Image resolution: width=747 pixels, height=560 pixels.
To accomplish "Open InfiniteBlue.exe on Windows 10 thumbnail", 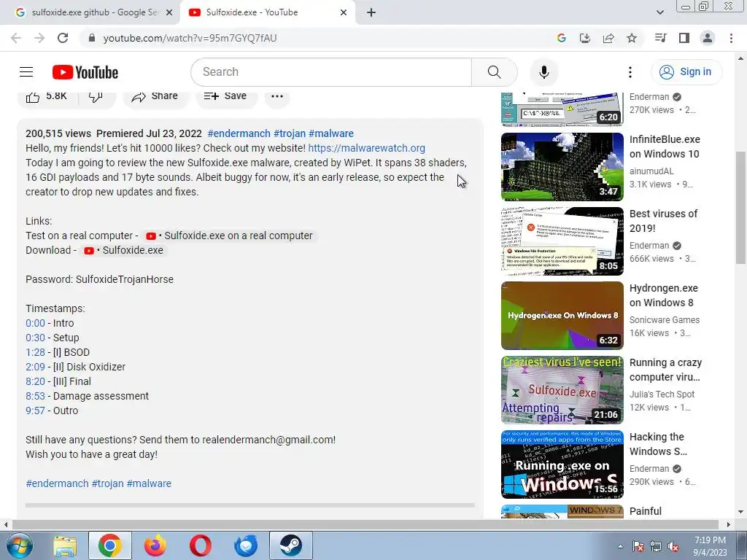I will coord(562,167).
